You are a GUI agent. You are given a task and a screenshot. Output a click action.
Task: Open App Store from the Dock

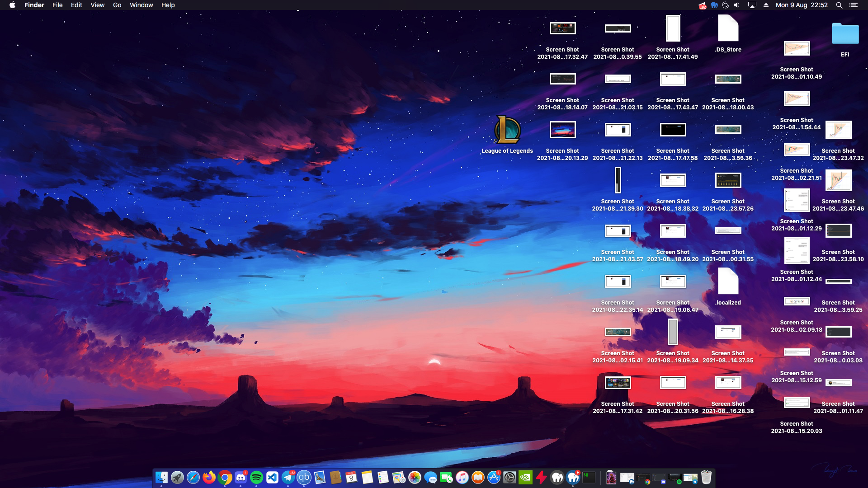point(494,477)
